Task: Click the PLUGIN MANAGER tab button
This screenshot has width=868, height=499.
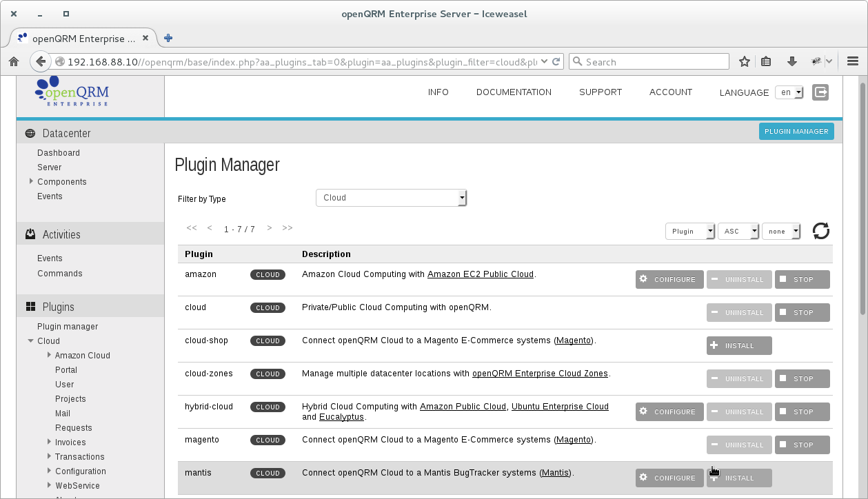Action: click(x=796, y=132)
